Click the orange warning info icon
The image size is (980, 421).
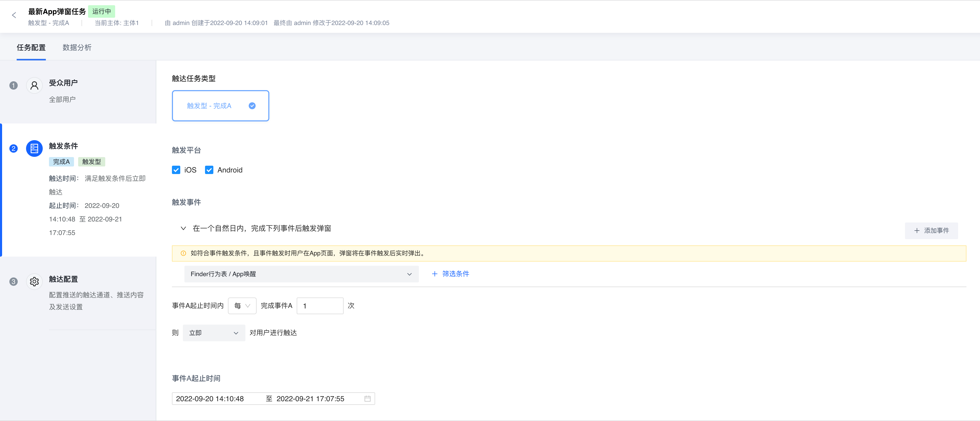(x=183, y=253)
